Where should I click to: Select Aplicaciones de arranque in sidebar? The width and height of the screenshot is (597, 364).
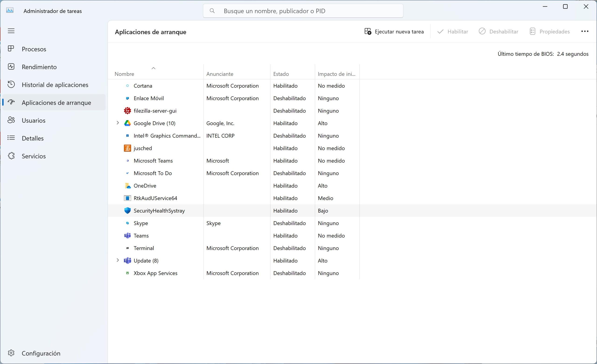(56, 102)
